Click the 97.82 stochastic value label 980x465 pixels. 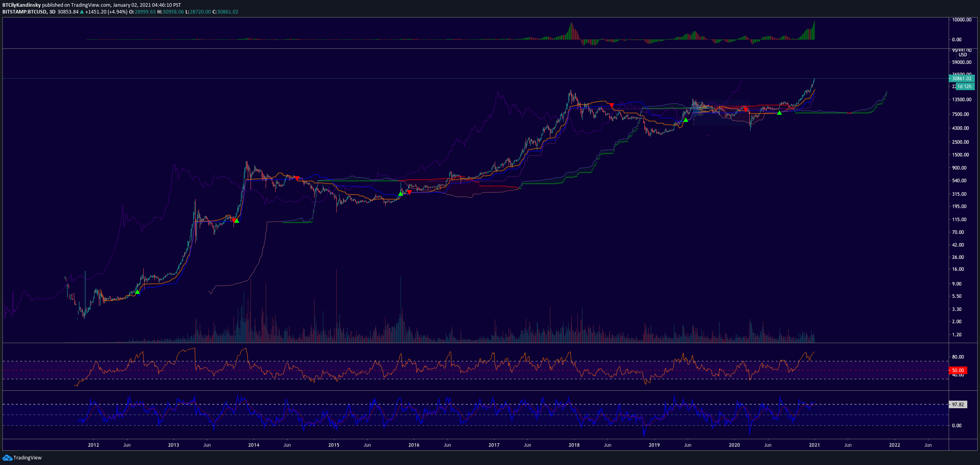point(958,405)
